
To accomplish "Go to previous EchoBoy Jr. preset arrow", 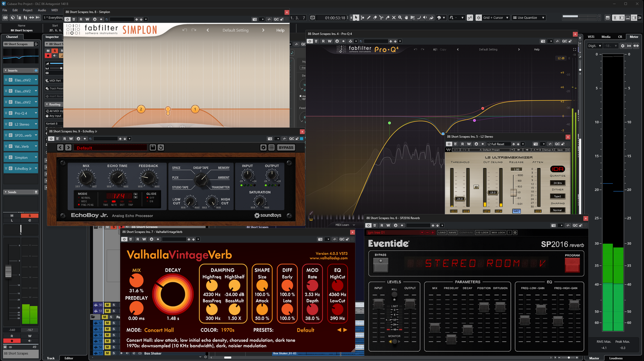I will [x=60, y=147].
